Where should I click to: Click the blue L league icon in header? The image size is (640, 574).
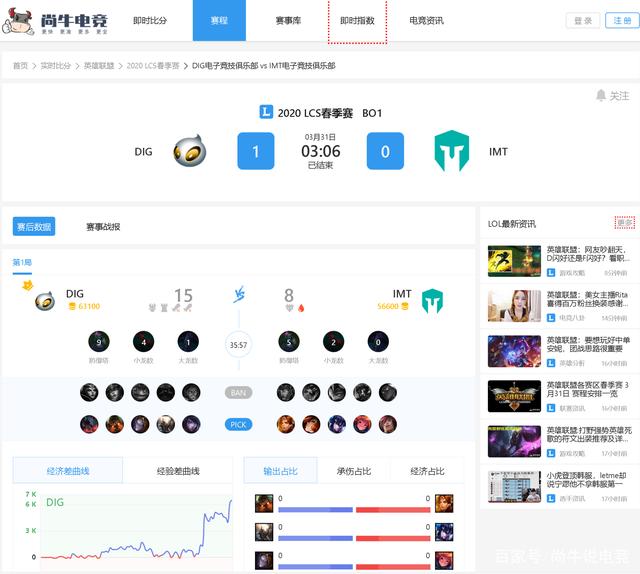(266, 112)
